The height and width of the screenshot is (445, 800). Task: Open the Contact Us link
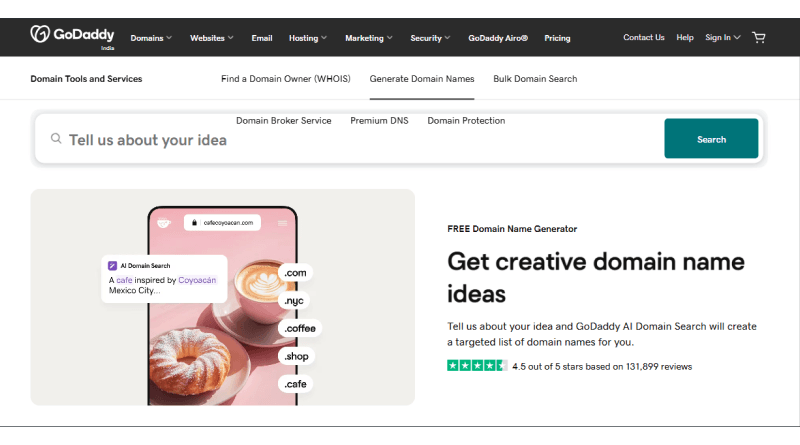pos(643,38)
